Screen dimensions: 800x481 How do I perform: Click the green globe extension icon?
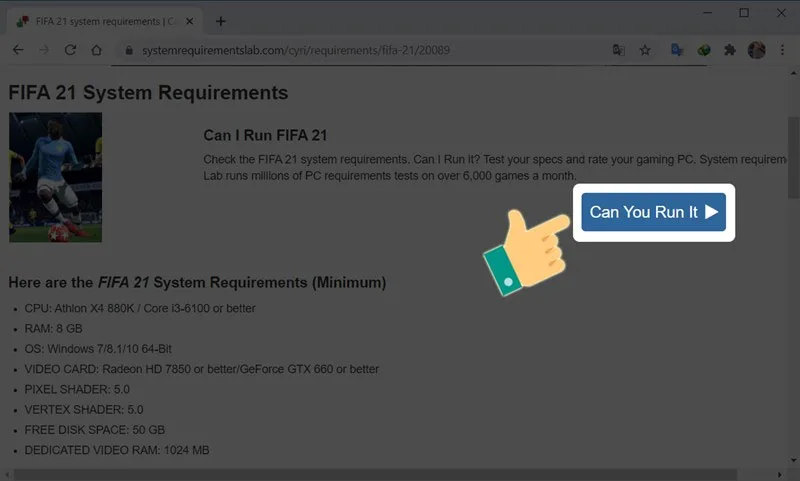(704, 50)
